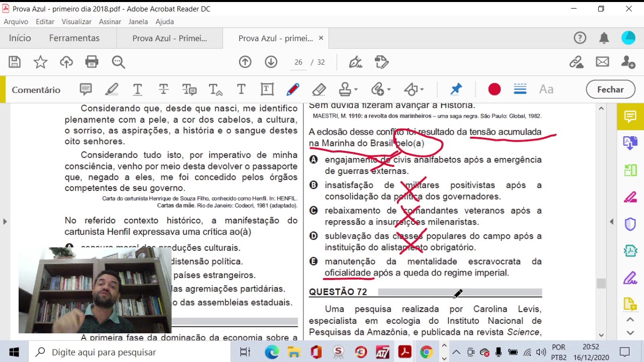
Task: Open the Janela menu
Action: [138, 22]
